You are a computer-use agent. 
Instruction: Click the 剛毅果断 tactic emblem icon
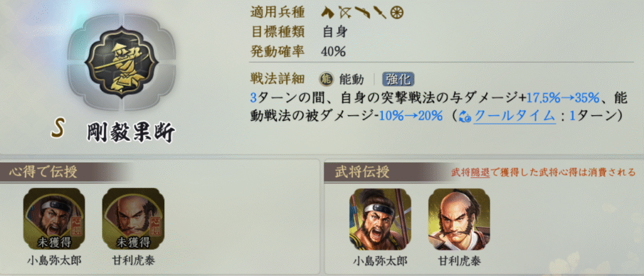point(121,62)
